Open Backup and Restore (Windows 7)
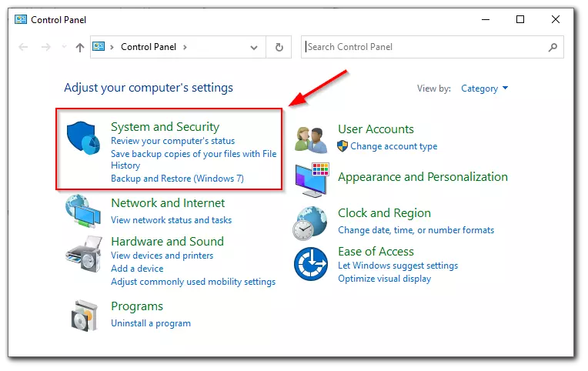 tap(177, 179)
